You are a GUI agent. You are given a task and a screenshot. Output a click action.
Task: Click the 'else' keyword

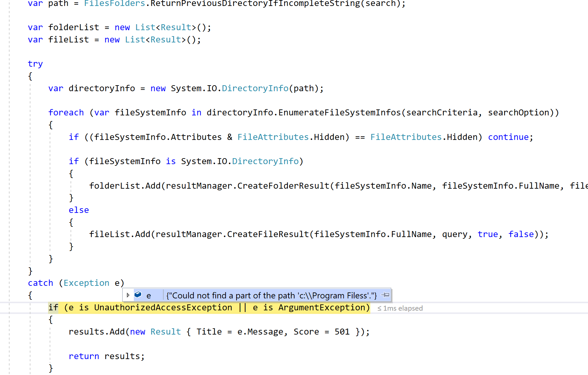tap(79, 210)
